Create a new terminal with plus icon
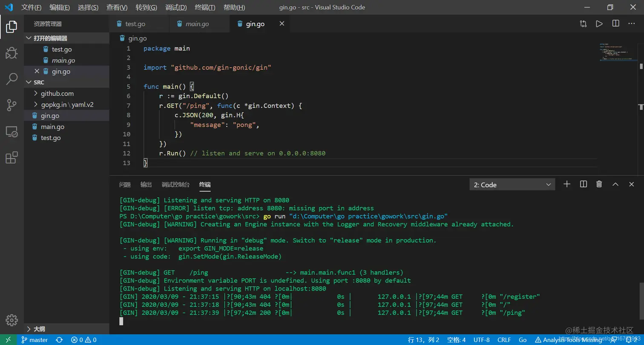 click(x=567, y=184)
